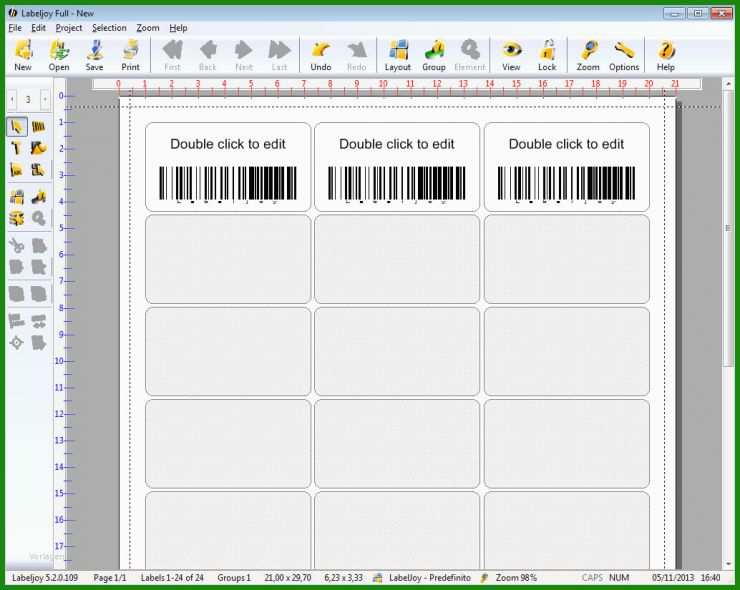Activate the arrow selection tool
The height and width of the screenshot is (590, 740).
(17, 127)
